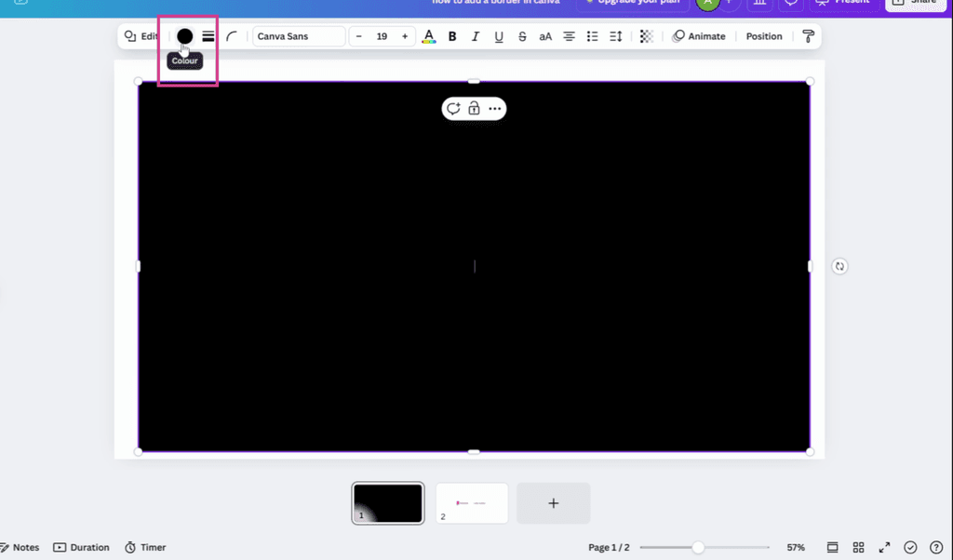953x560 pixels.
Task: Select the second page thumbnail
Action: (471, 502)
